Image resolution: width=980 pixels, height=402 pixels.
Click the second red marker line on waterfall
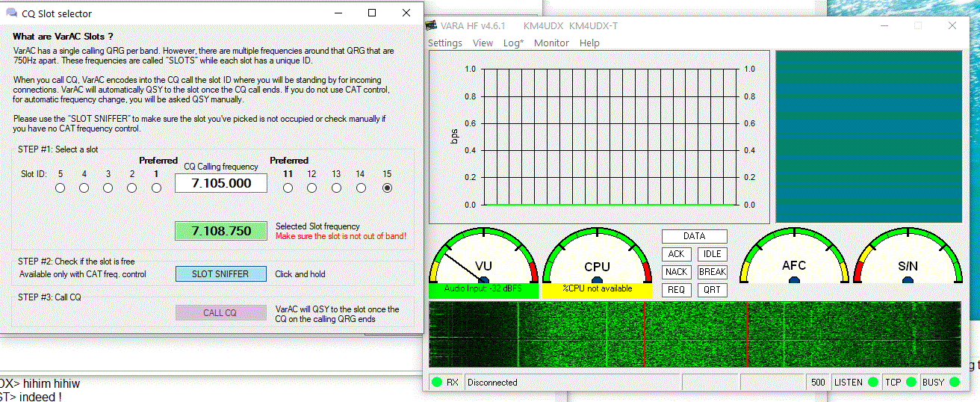[747, 334]
